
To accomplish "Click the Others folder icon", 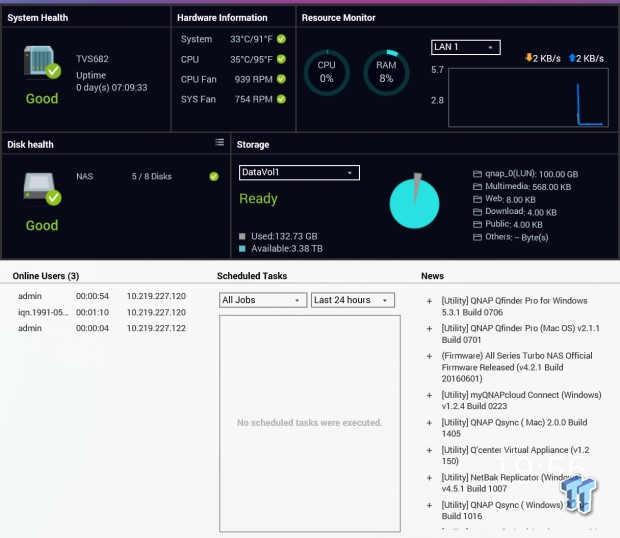I will [x=477, y=237].
